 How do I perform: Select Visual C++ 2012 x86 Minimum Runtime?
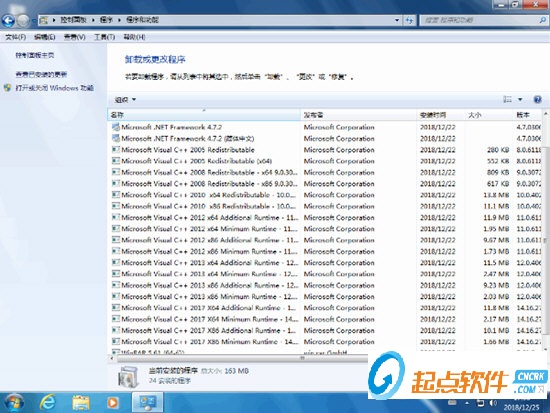(x=325, y=251)
